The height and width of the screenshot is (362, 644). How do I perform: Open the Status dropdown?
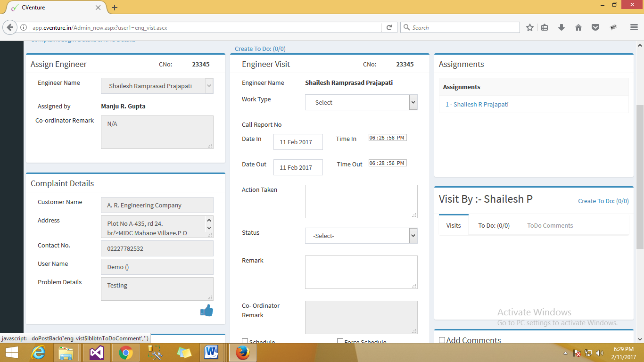(361, 236)
